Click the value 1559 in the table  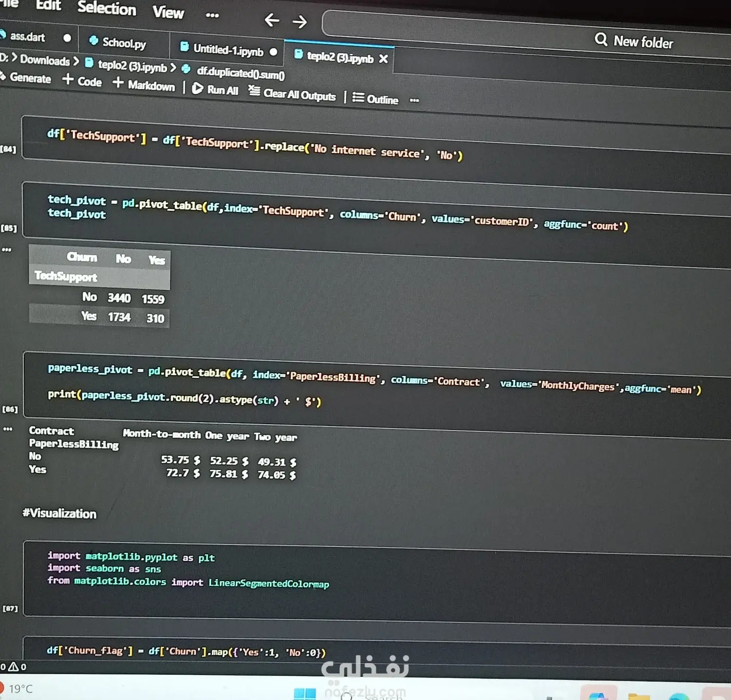pos(153,299)
